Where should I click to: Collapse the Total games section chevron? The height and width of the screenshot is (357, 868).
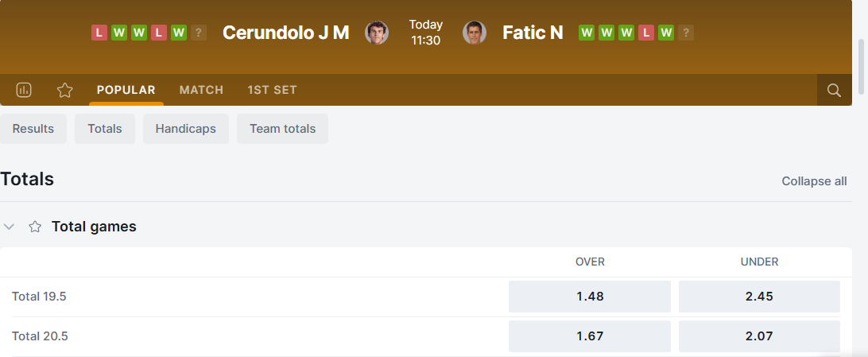coord(10,227)
